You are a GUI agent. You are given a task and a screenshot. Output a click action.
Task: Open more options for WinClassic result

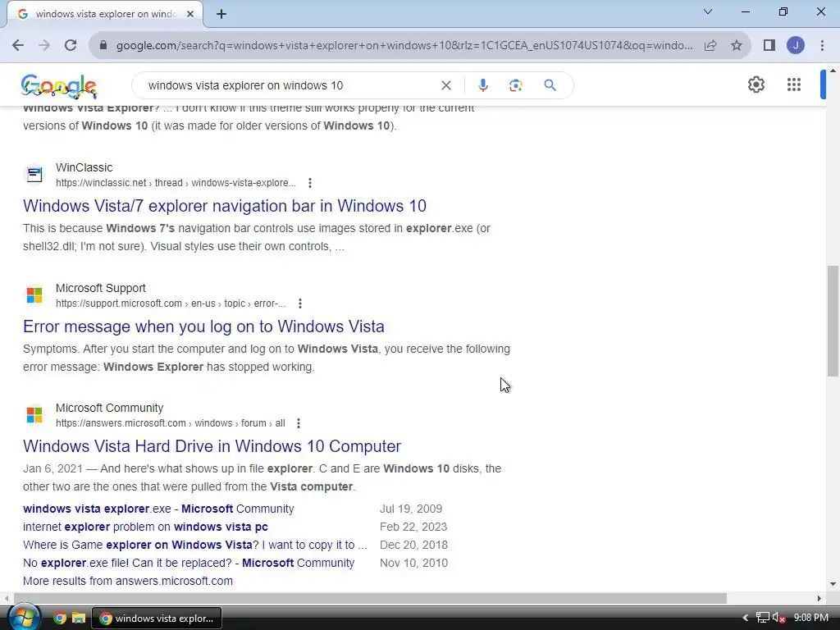click(x=309, y=183)
